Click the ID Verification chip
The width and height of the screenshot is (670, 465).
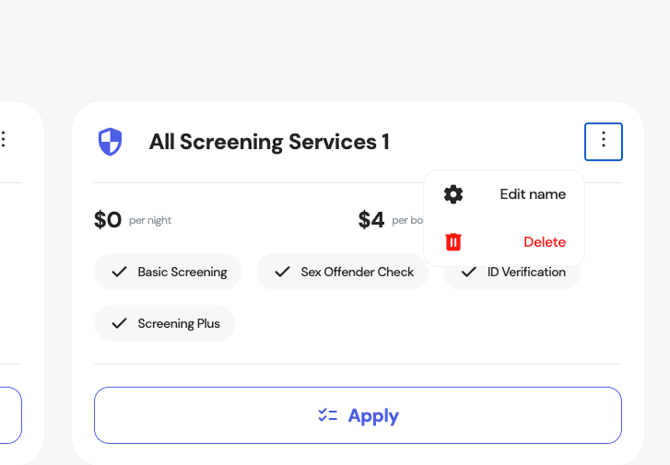pyautogui.click(x=511, y=277)
